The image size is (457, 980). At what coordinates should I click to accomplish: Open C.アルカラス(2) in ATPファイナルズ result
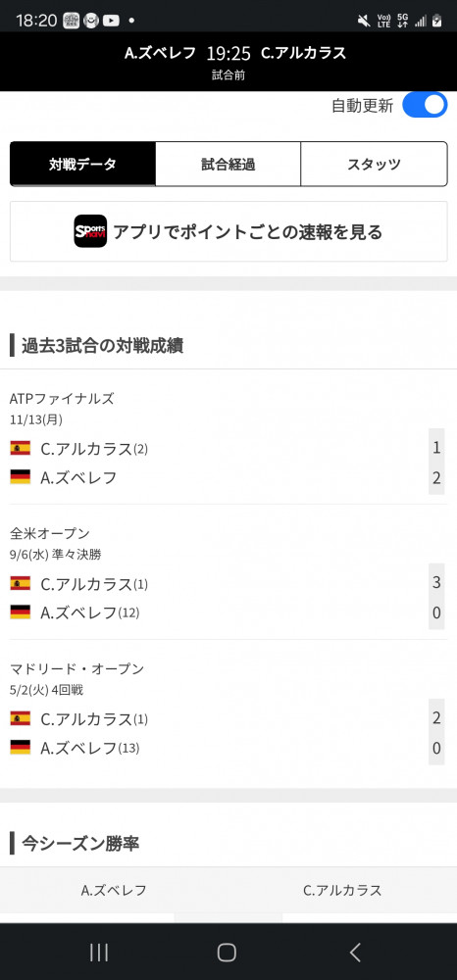(x=94, y=448)
